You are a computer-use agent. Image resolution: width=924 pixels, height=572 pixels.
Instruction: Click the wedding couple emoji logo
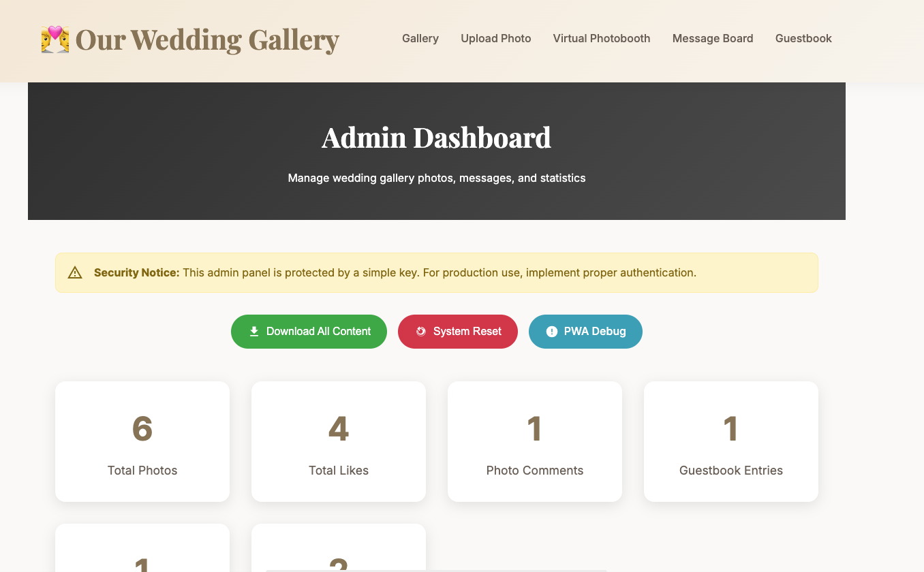click(55, 39)
